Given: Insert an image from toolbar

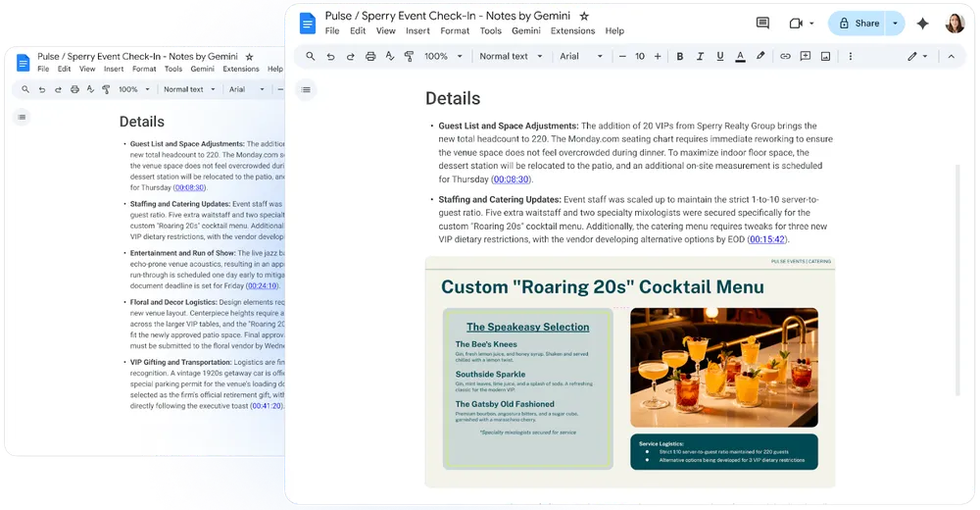Looking at the screenshot, I should pyautogui.click(x=825, y=56).
